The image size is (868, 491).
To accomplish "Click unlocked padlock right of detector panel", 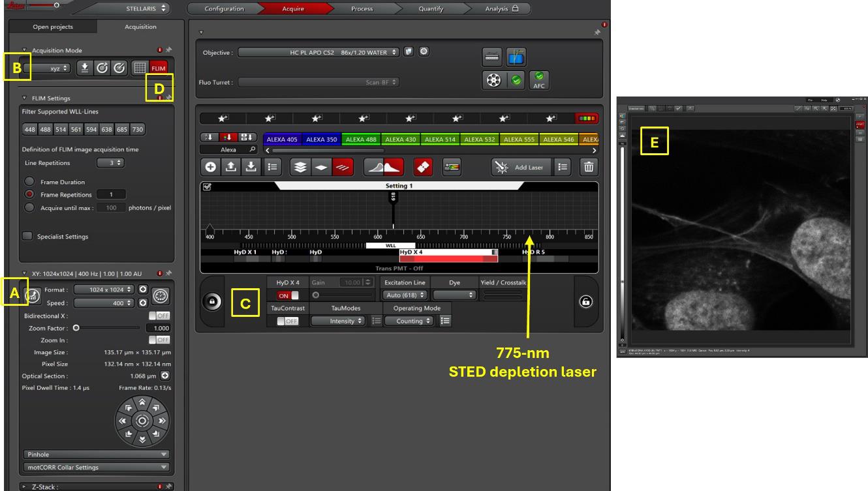I will (585, 302).
